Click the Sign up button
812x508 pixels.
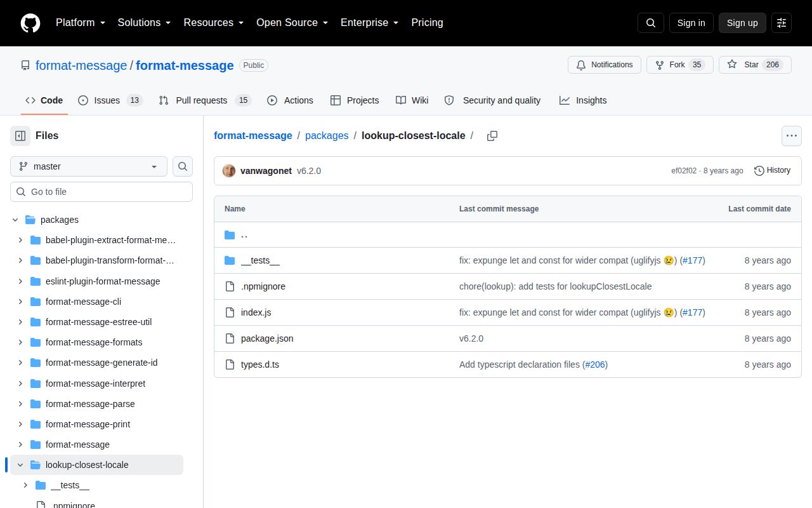point(742,23)
